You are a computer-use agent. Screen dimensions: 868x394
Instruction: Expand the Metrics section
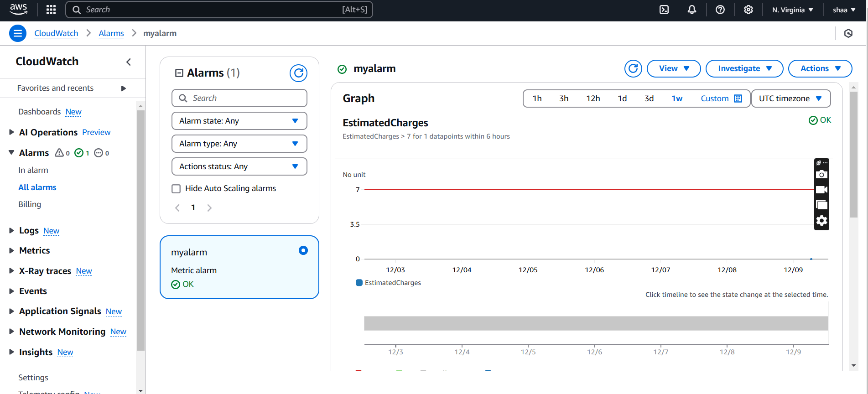[11, 250]
